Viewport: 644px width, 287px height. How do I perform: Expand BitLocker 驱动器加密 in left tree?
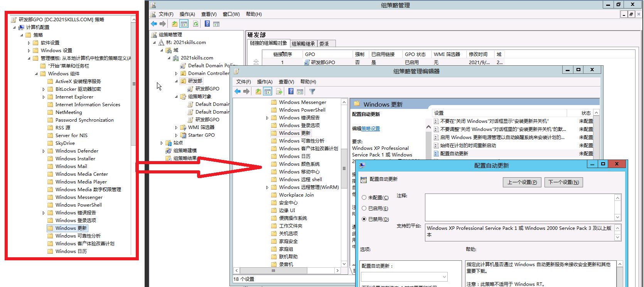[x=44, y=89]
